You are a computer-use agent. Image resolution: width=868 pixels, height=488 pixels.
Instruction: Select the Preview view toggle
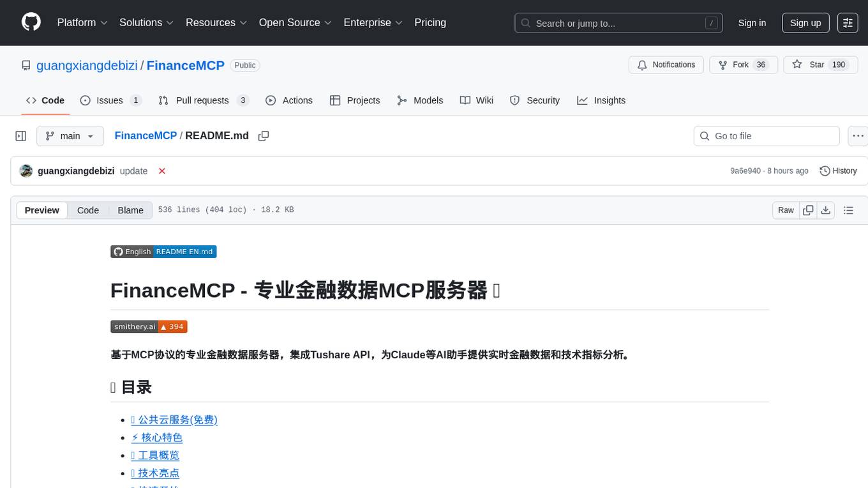[42, 210]
